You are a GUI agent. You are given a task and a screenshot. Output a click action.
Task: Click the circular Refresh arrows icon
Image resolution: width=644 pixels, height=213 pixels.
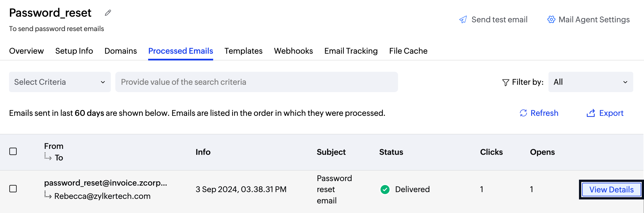pos(523,113)
